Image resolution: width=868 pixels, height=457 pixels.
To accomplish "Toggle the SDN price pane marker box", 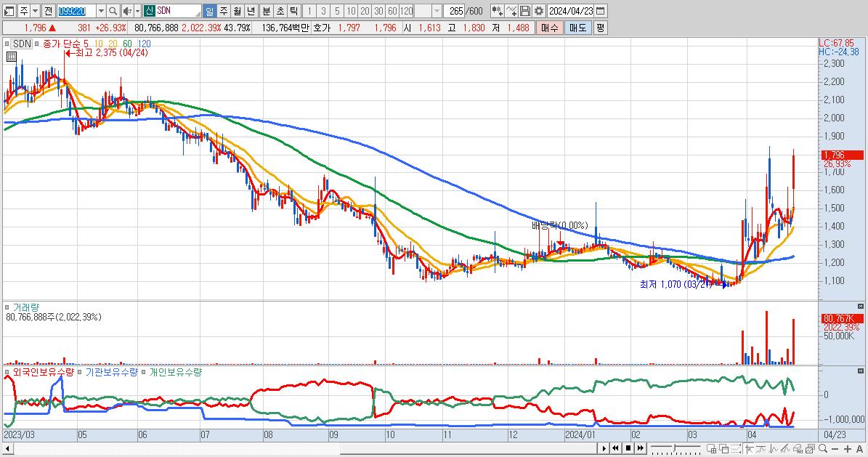I will pyautogui.click(x=7, y=43).
